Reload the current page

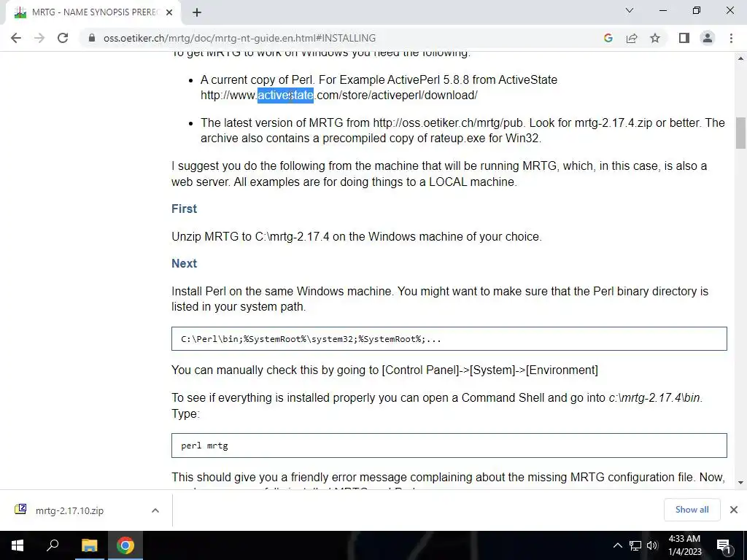[x=63, y=38]
